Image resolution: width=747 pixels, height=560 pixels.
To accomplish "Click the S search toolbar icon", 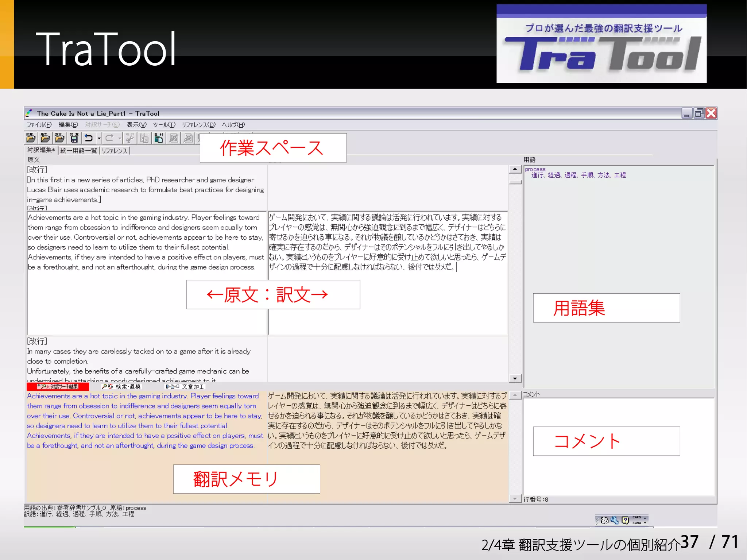I will coord(189,138).
